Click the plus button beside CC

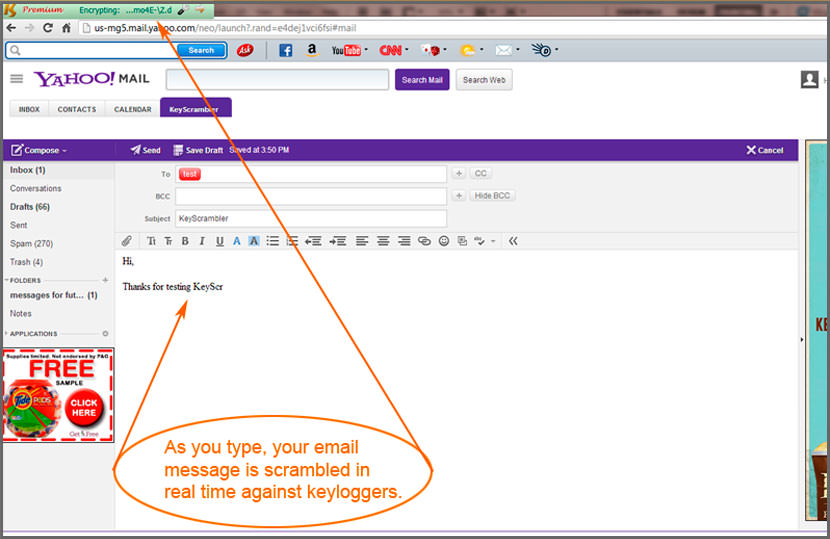point(459,173)
